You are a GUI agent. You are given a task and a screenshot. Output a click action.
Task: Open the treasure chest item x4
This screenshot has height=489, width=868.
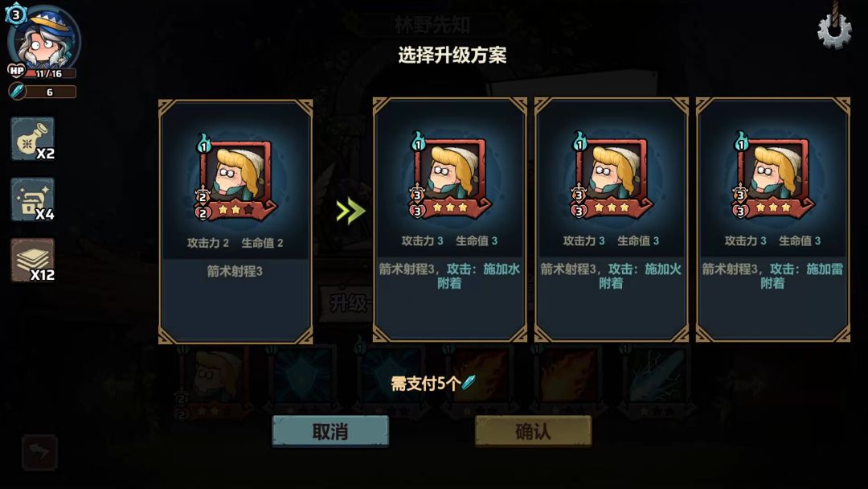(x=33, y=199)
